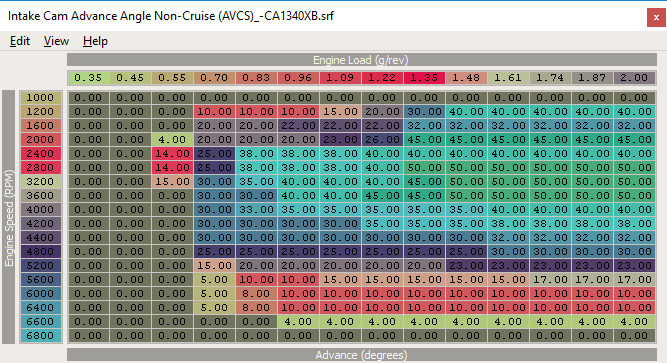The height and width of the screenshot is (363, 667).
Task: Select the 6400 RPM row header
Action: click(40, 308)
